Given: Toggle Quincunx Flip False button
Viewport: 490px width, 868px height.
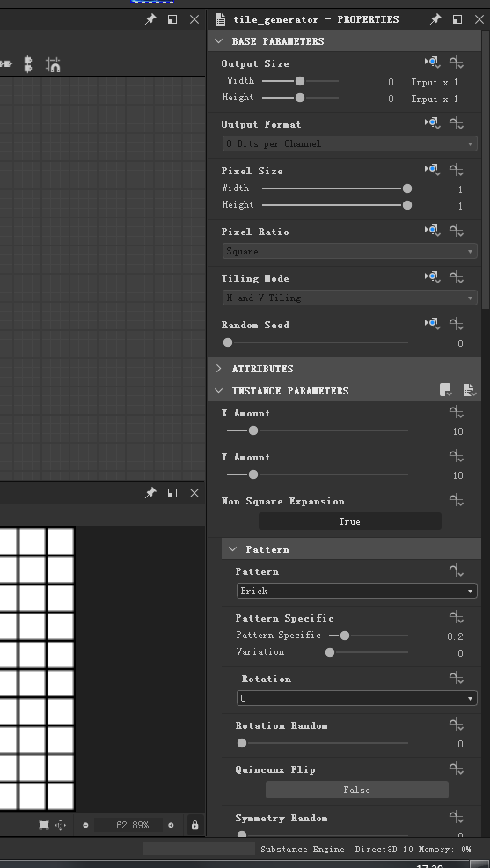Looking at the screenshot, I should [x=356, y=790].
